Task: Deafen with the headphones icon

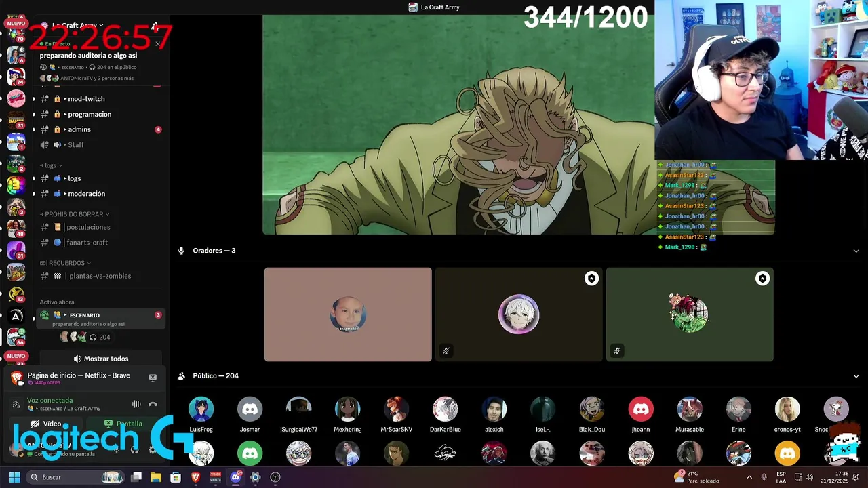Action: tap(134, 449)
